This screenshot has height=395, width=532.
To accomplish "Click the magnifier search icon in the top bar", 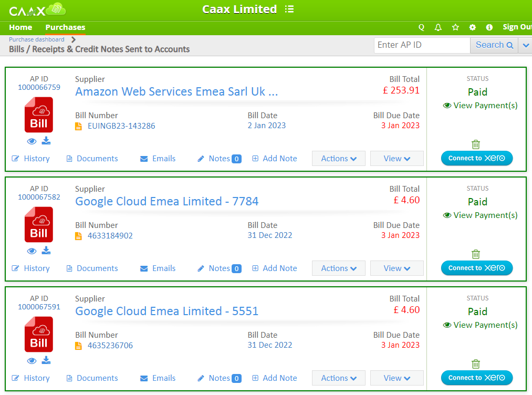I will [x=421, y=27].
